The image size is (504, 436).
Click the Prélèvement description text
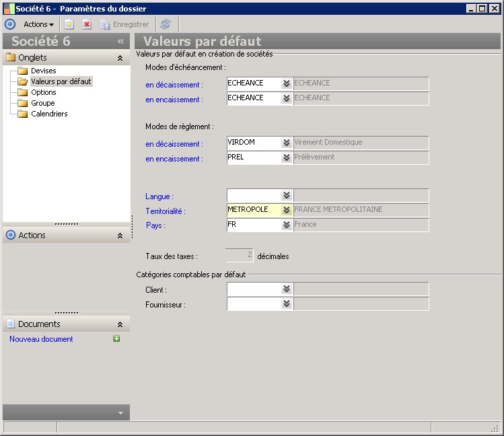pos(314,157)
